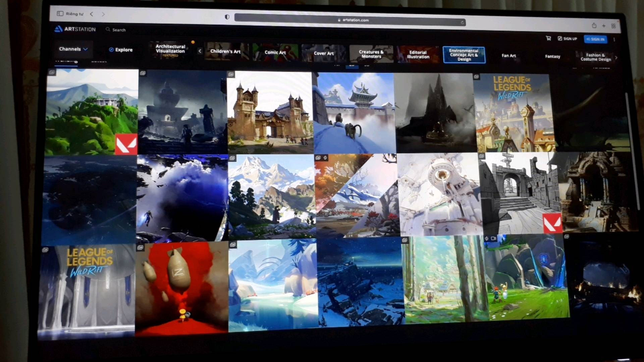Open the shopping cart icon
Screen dimensions: 644x362
(x=548, y=38)
